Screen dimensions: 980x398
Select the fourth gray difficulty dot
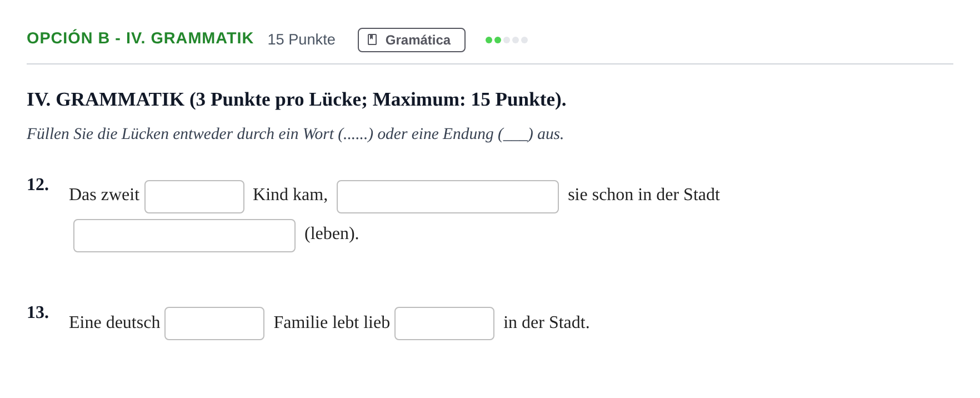[516, 40]
